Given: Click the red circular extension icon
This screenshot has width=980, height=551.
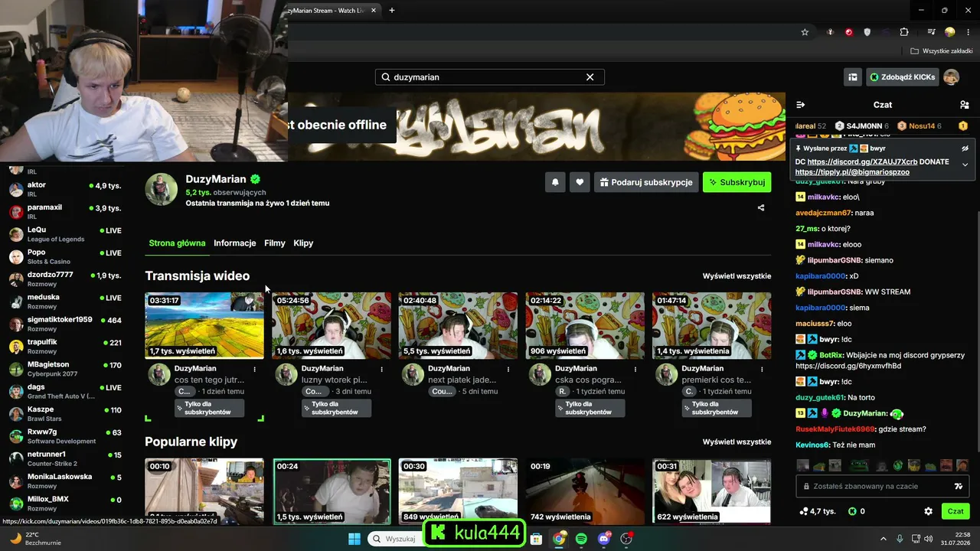Looking at the screenshot, I should click(x=849, y=32).
